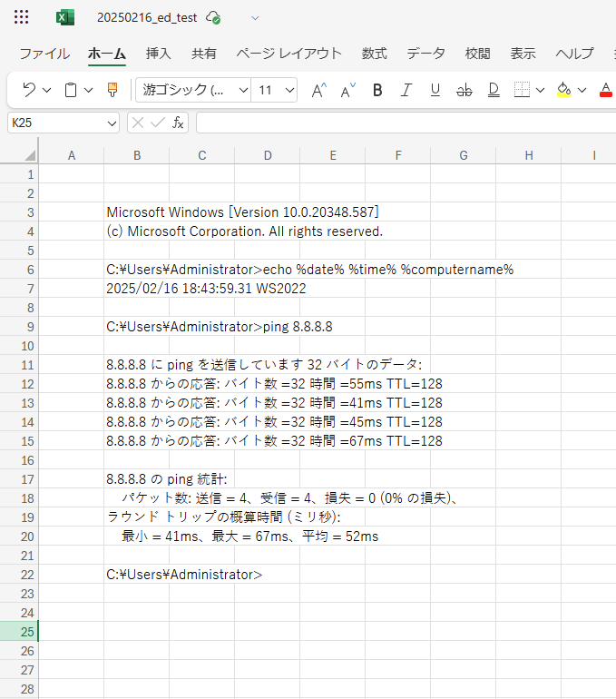Click the yellow Fill Color bucket
Screen dimensions: 616x699
point(563,90)
